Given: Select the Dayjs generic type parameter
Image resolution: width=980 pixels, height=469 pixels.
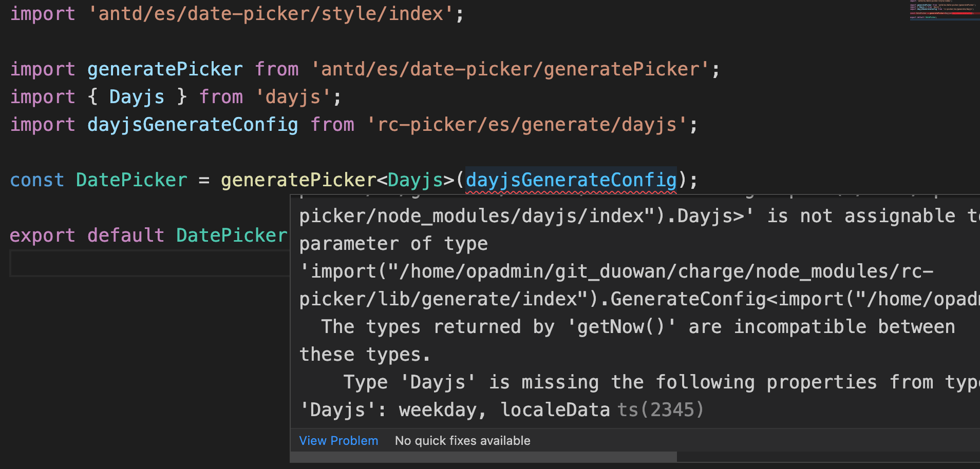Looking at the screenshot, I should 415,180.
